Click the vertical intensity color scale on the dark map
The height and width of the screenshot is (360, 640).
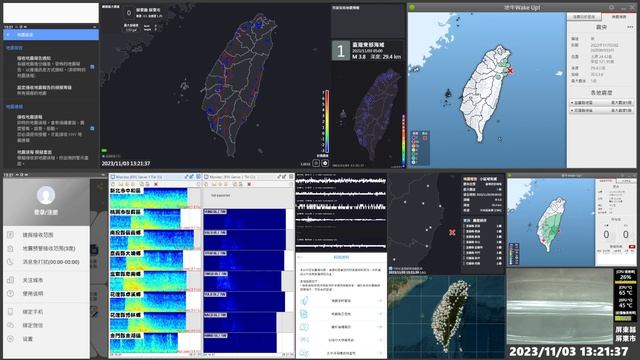coord(327,122)
